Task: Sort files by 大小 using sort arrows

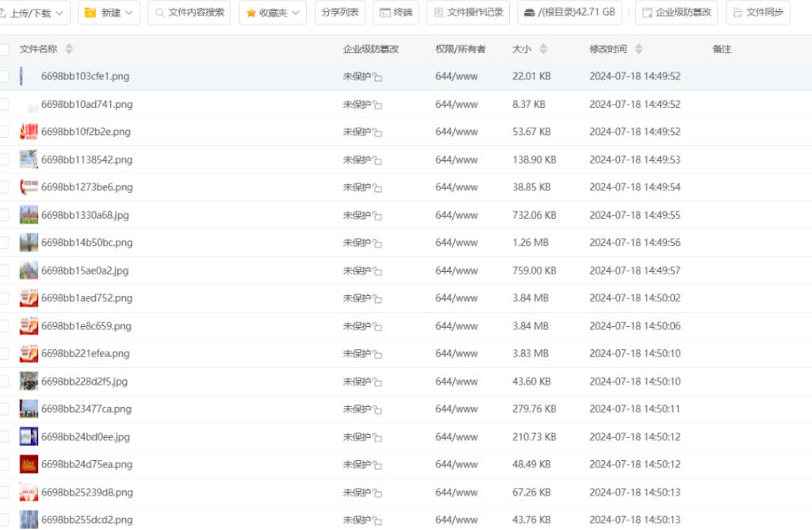Action: pyautogui.click(x=543, y=49)
